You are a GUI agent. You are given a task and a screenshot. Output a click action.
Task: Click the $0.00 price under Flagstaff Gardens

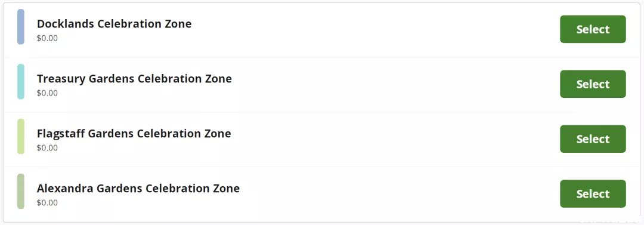47,147
